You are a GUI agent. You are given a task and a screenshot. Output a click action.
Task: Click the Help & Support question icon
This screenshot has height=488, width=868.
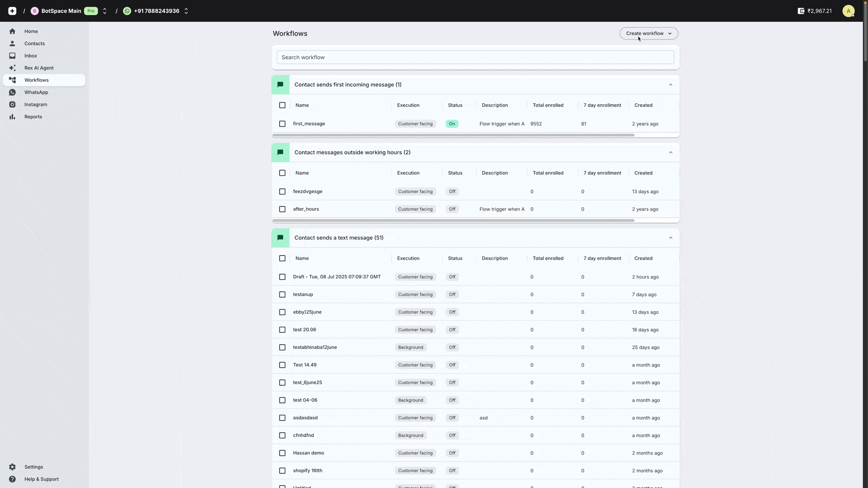(12, 479)
